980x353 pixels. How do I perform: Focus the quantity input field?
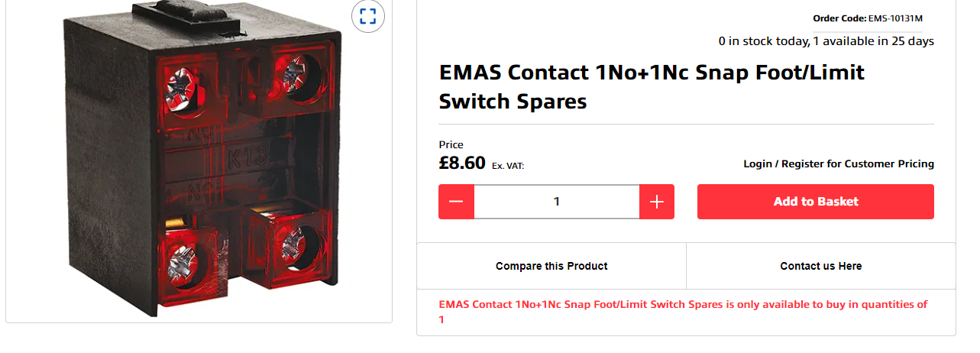557,202
